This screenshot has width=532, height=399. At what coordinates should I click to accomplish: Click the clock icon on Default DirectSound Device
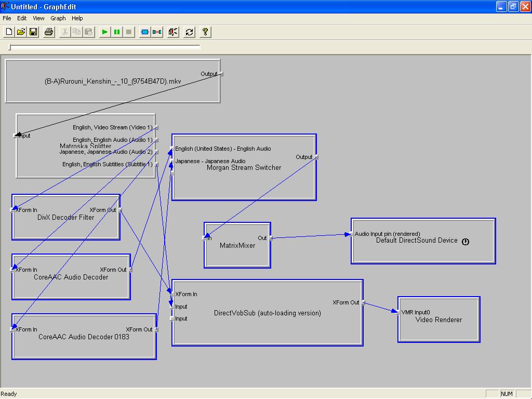click(x=465, y=242)
